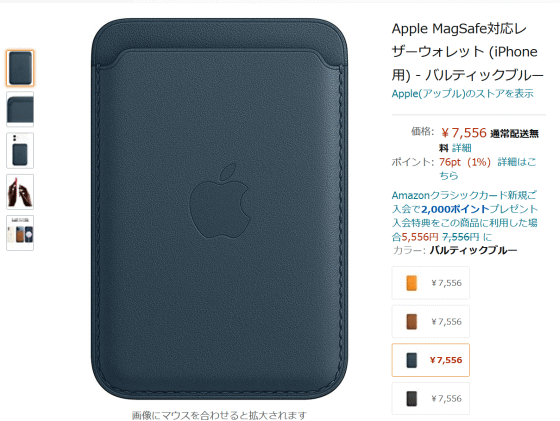Image resolution: width=560 pixels, height=421 pixels.
Task: View the wallet-on-iPhone thumbnail
Action: click(x=20, y=150)
